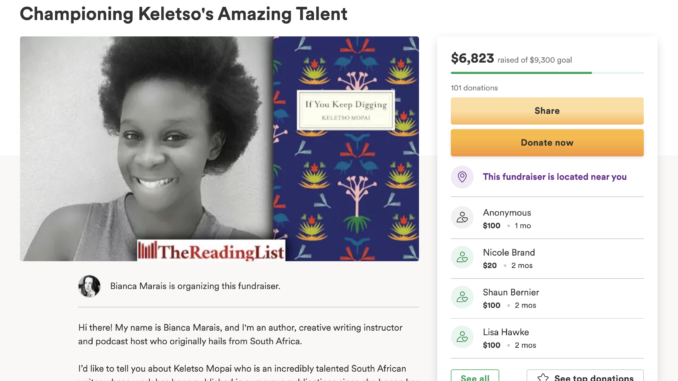678x381 pixels.
Task: Click Keletso's black-and-white portrait photo
Action: coord(146,148)
